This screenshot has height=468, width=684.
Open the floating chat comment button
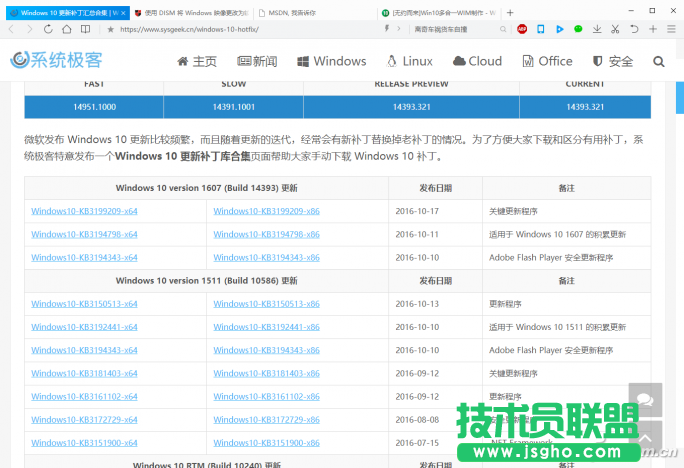tap(645, 399)
